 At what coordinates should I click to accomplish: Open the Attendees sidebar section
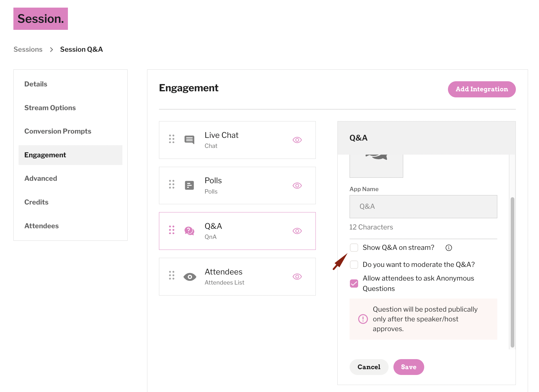(41, 226)
